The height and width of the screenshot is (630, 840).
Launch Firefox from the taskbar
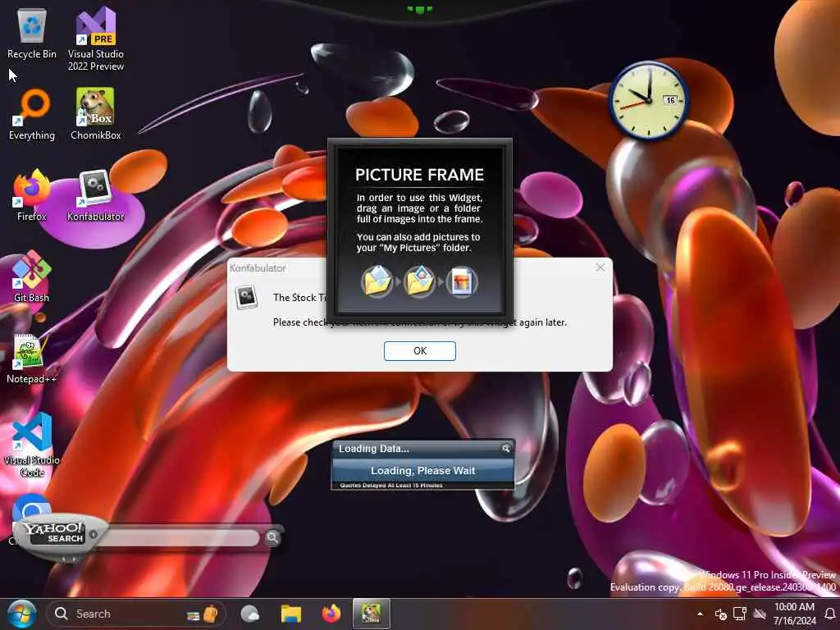click(331, 614)
